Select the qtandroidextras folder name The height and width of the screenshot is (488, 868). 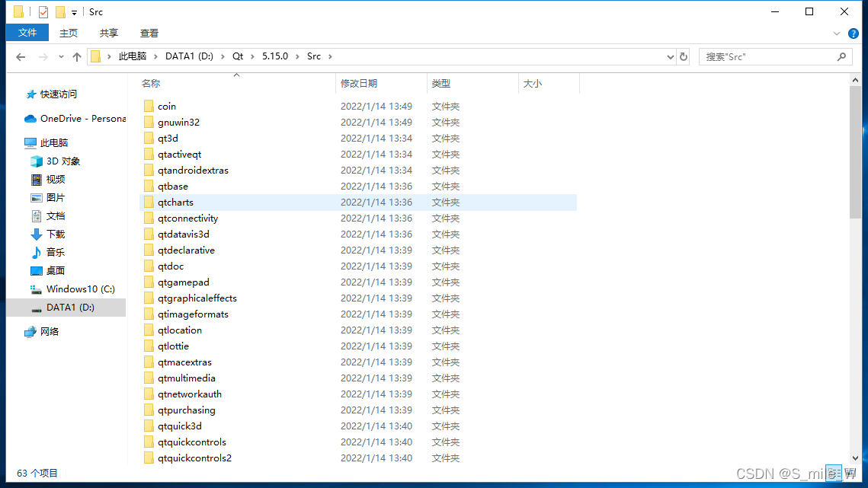tap(193, 171)
